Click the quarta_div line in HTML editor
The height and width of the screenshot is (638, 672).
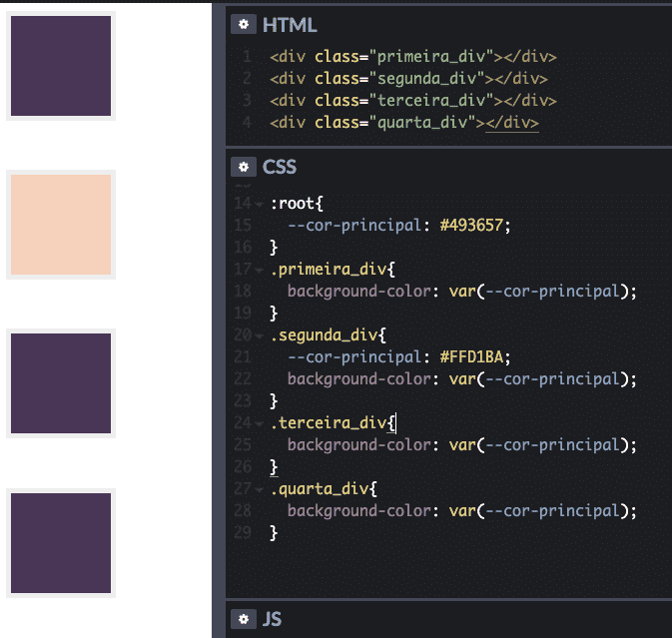[403, 123]
